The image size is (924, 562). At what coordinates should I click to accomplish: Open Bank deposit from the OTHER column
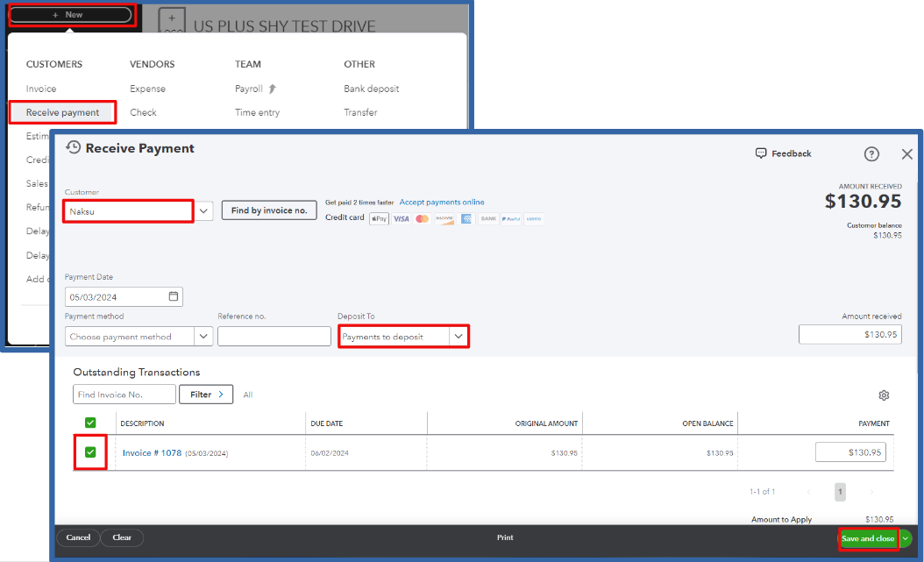pyautogui.click(x=373, y=88)
